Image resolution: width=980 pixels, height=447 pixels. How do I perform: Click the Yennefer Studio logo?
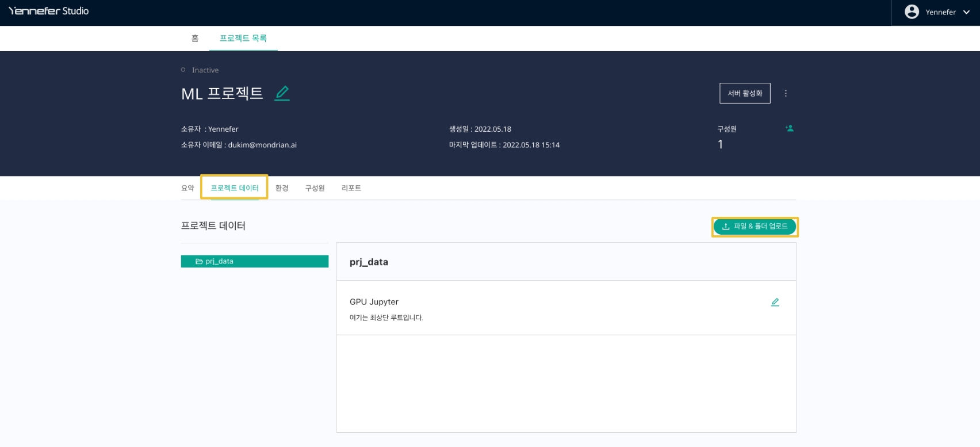tap(49, 11)
